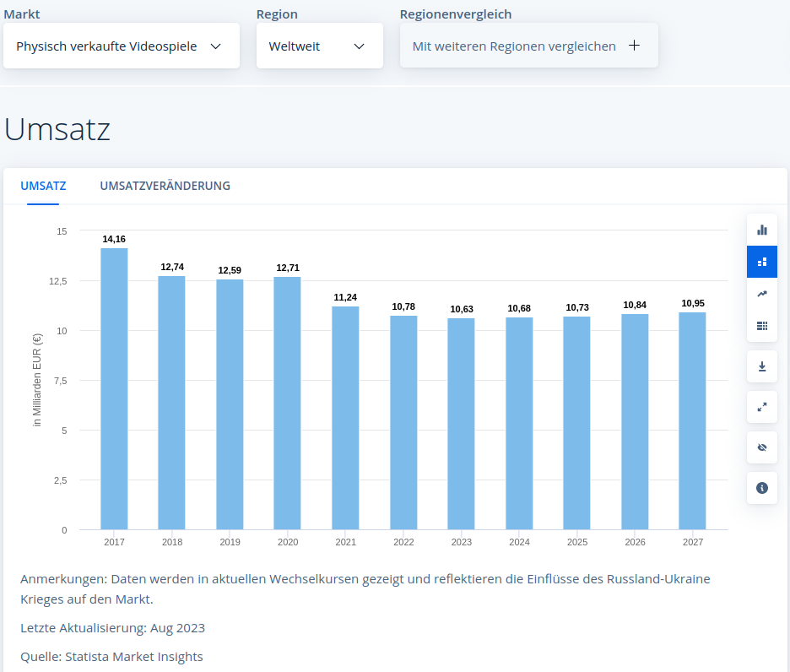Image resolution: width=790 pixels, height=672 pixels.
Task: Click value label '10,84'
Action: point(635,305)
